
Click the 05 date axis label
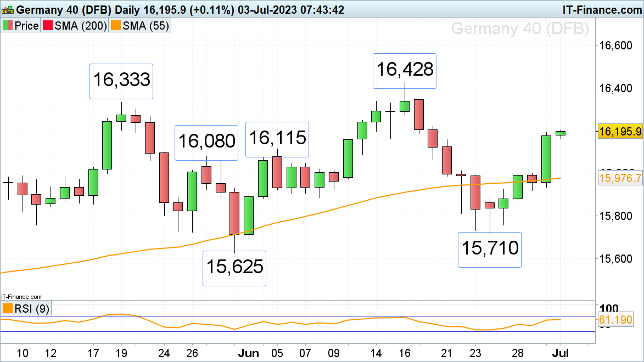pyautogui.click(x=277, y=353)
